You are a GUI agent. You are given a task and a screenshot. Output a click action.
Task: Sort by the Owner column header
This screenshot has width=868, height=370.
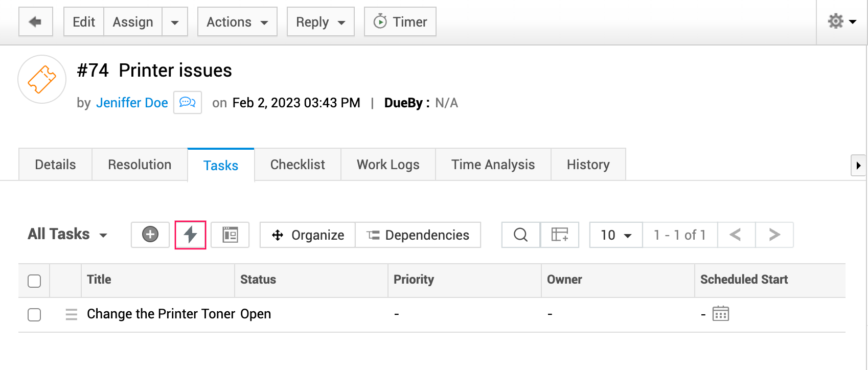click(x=564, y=280)
